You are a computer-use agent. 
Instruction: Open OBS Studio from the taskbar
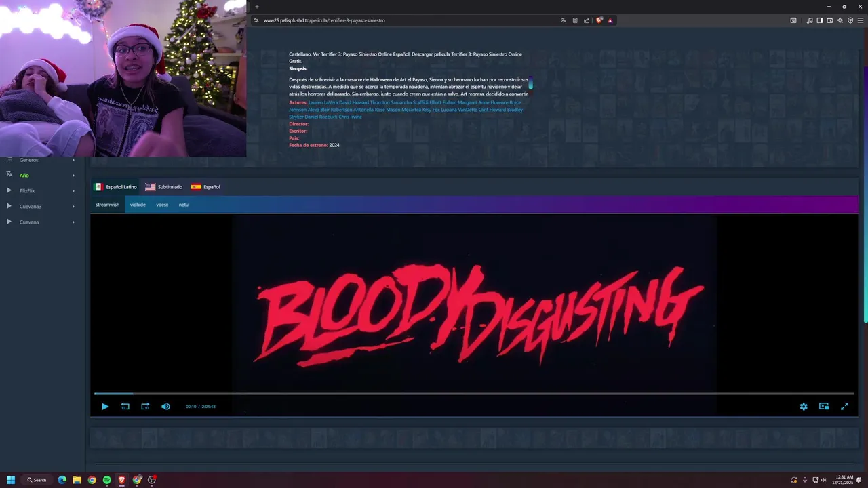152,480
